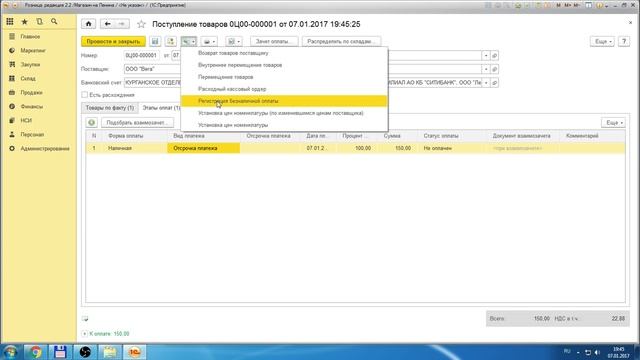Viewport: 640px width, 360px height.
Task: Switch to the Этапы оплат (1) tab
Action: (161, 108)
